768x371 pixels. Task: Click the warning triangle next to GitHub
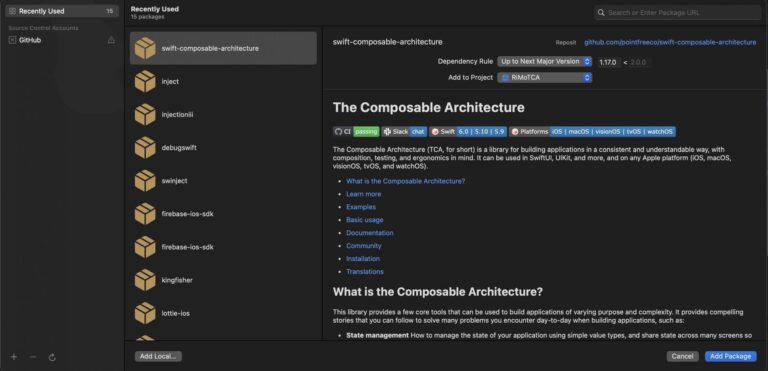click(111, 40)
